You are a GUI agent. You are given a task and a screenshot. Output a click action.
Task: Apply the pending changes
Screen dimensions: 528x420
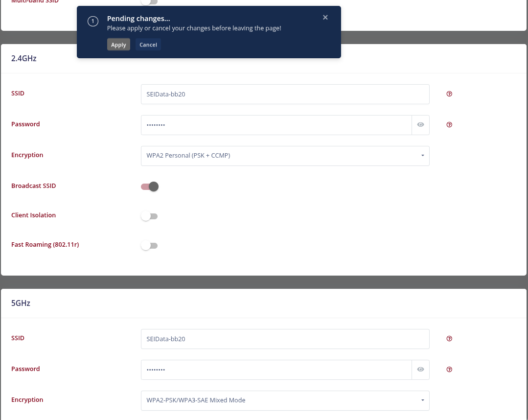[x=118, y=45]
